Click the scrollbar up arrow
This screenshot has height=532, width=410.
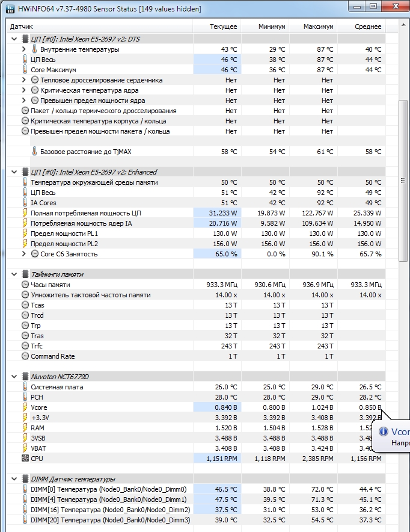(x=403, y=25)
